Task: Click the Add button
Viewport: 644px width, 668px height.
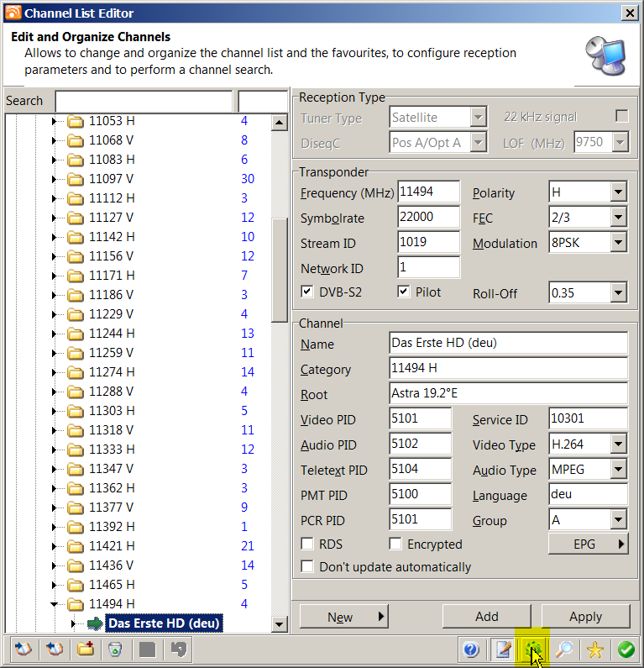Action: [487, 617]
